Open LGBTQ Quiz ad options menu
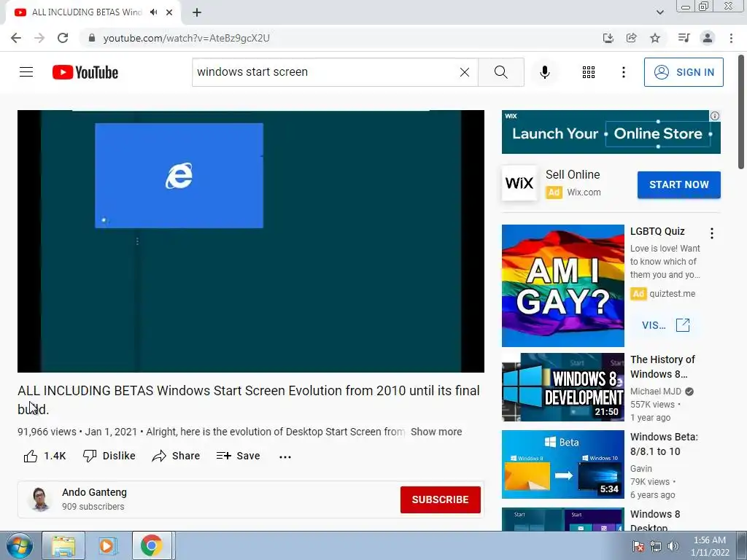This screenshot has height=560, width=747. [x=712, y=233]
